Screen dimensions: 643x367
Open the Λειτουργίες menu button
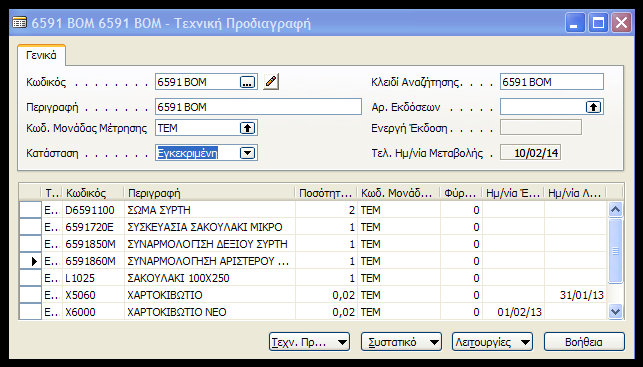tap(493, 342)
